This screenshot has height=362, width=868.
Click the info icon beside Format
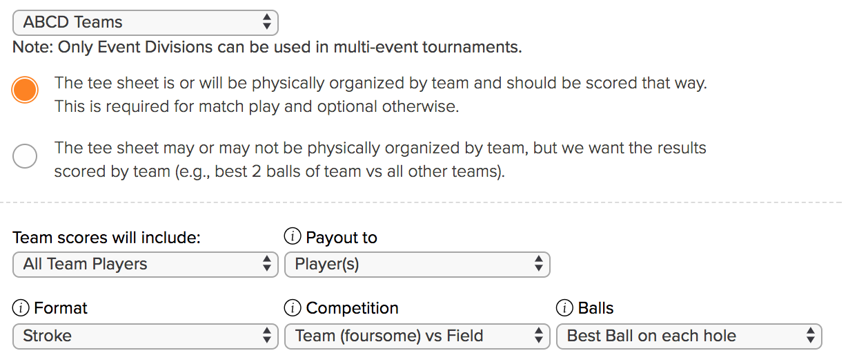click(21, 308)
